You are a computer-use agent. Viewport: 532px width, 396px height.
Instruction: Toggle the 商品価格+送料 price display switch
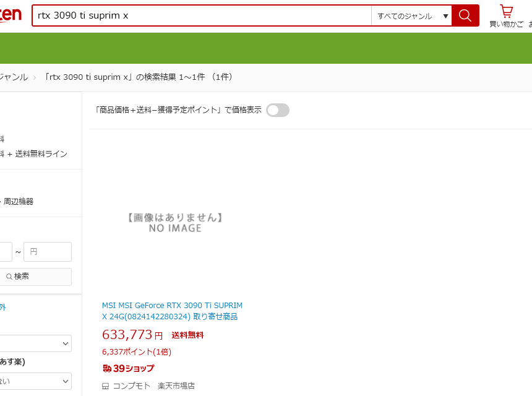tap(278, 110)
